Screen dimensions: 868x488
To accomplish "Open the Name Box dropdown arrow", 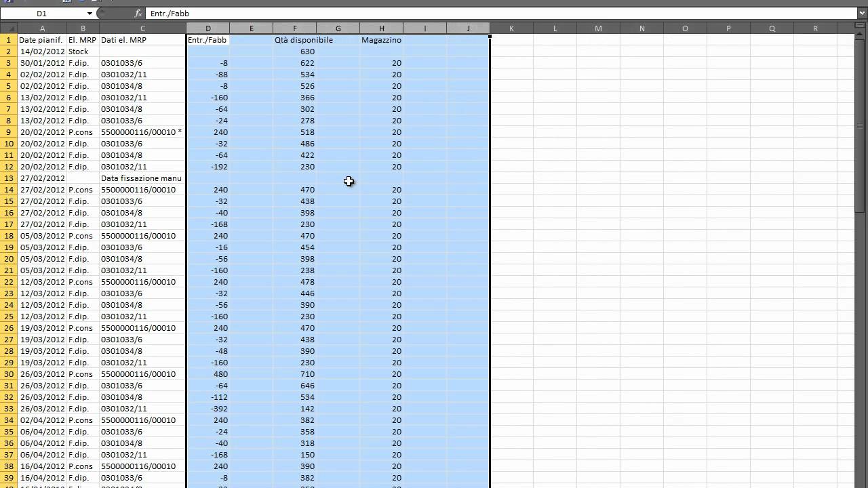I will click(90, 14).
